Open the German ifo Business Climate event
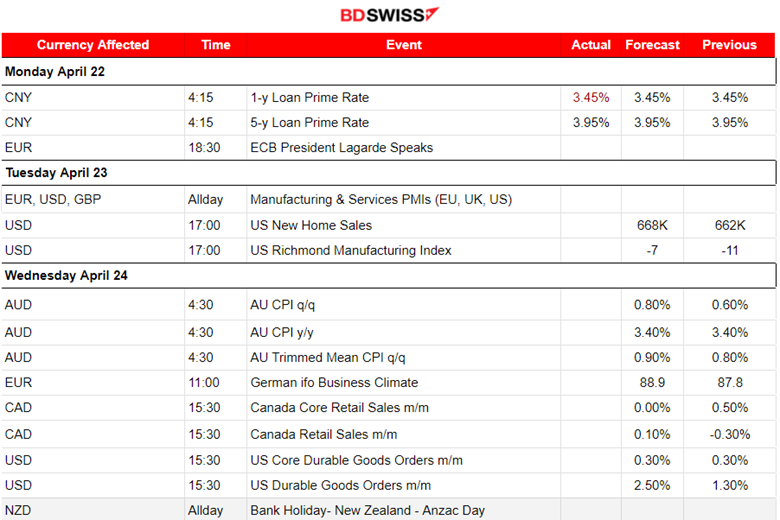 pos(334,382)
